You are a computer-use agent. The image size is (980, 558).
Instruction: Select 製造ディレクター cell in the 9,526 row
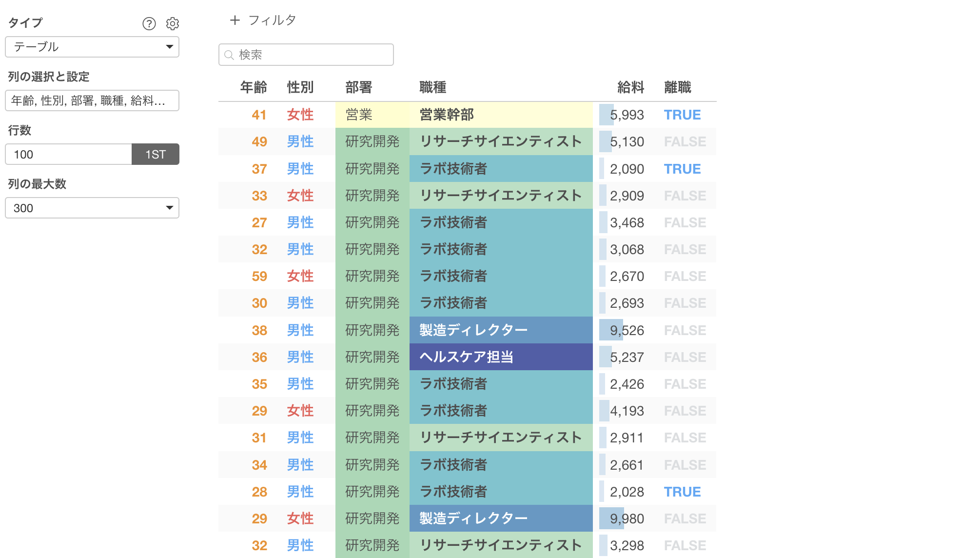(x=501, y=330)
